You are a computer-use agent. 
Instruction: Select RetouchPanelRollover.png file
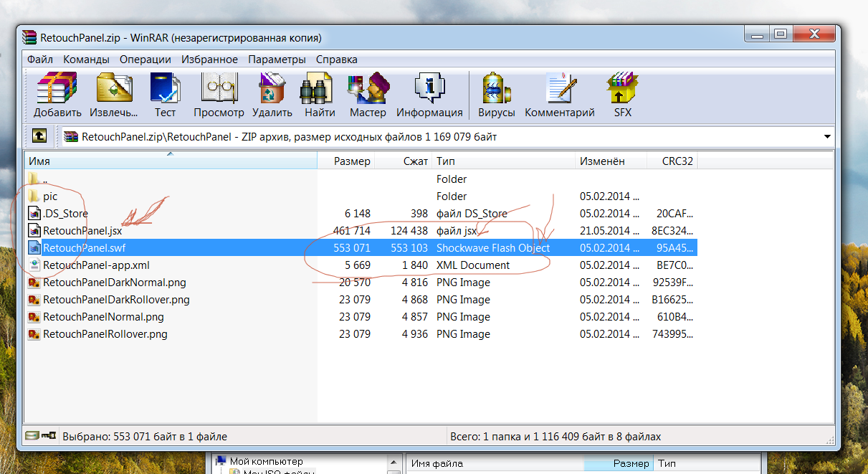(x=105, y=333)
